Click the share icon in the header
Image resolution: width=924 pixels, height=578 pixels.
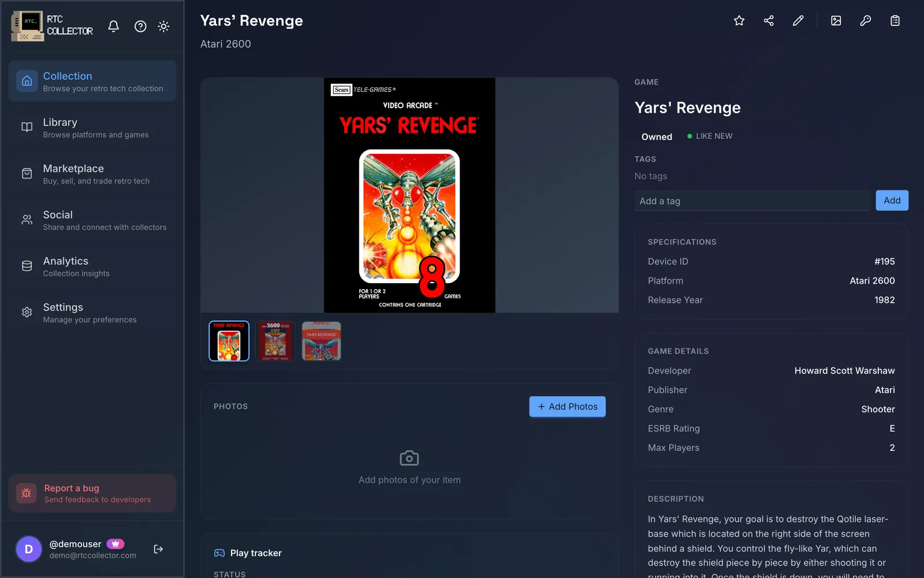[x=769, y=21]
